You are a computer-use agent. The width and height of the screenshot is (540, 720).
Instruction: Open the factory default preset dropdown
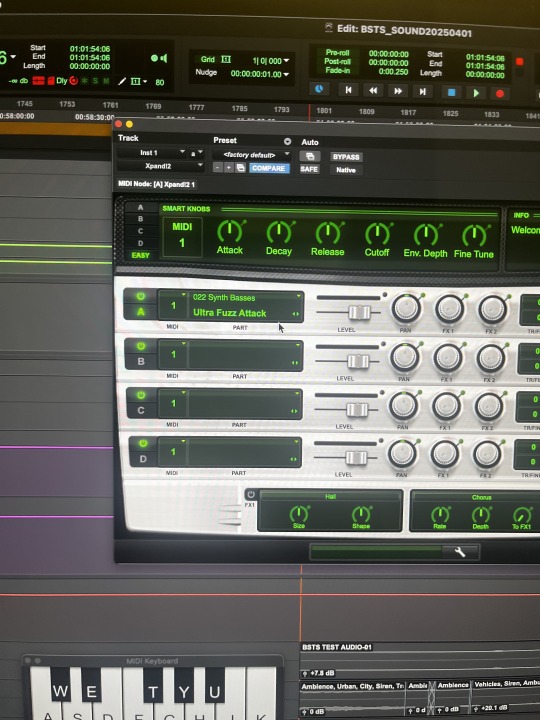252,155
